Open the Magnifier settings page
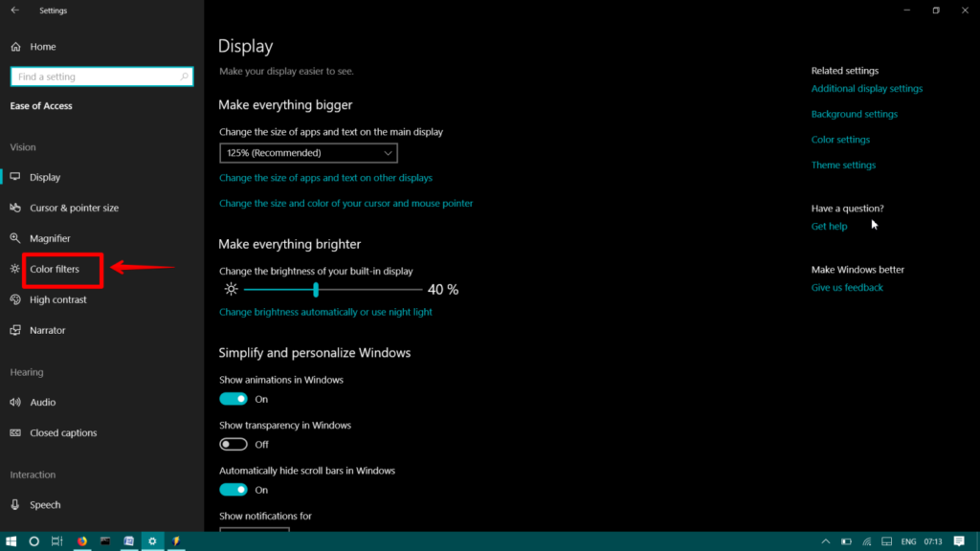Viewport: 980px width, 551px height. 50,238
